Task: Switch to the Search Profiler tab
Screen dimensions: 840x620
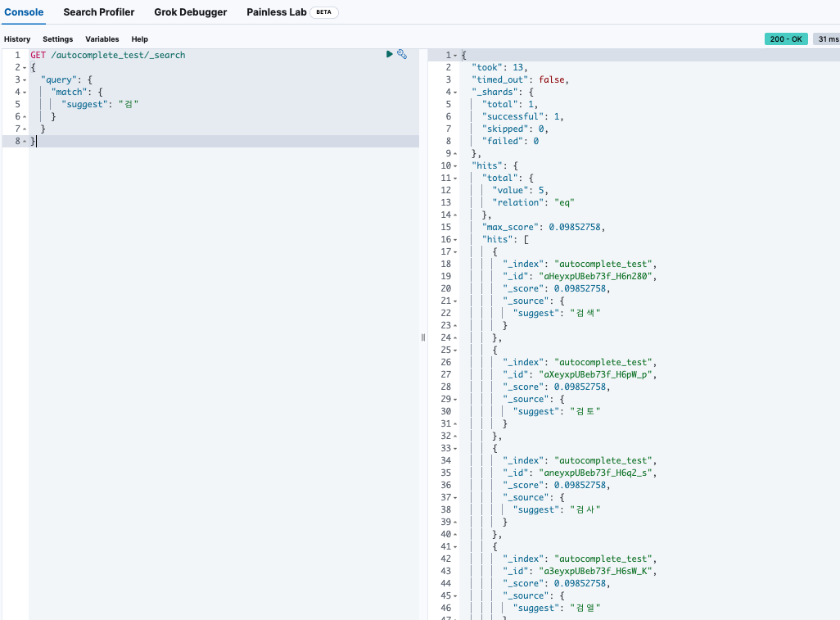Action: (x=99, y=12)
